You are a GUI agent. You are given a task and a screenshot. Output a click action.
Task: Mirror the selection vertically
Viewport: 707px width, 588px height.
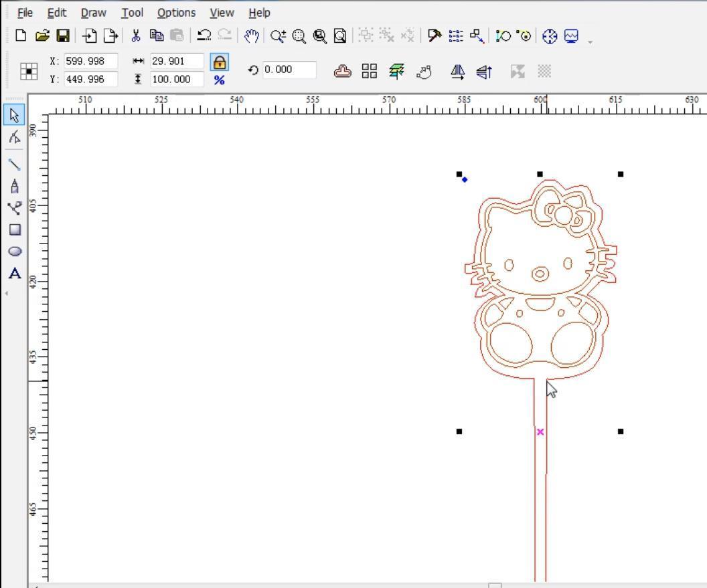[483, 72]
